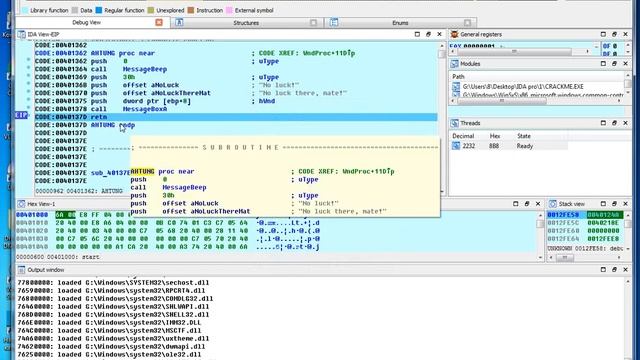Click the External symbol color legend swatch
Viewport: 640px width, 360px height.
tap(229, 10)
